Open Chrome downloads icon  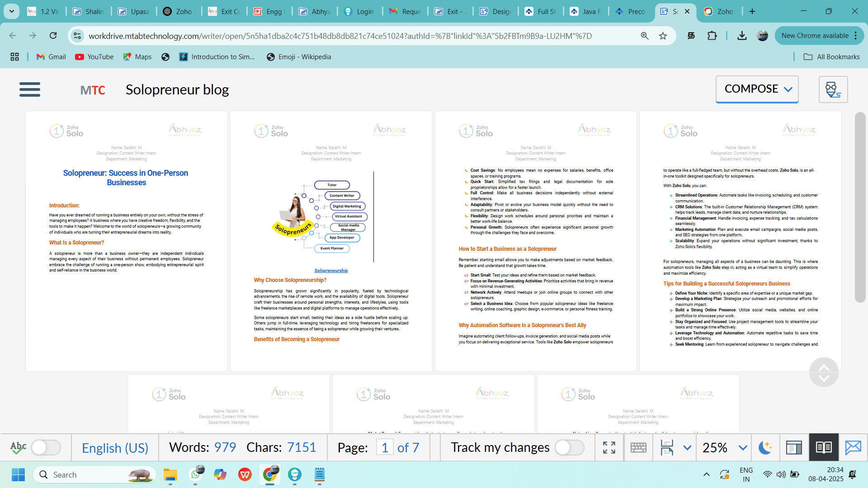pyautogui.click(x=742, y=36)
